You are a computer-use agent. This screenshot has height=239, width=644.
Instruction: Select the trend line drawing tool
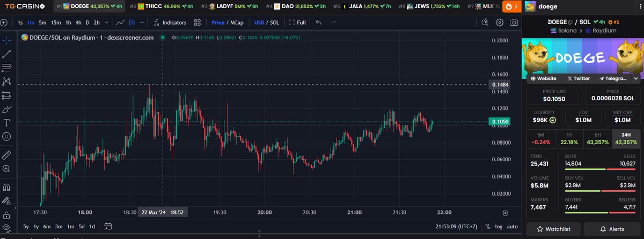click(7, 54)
